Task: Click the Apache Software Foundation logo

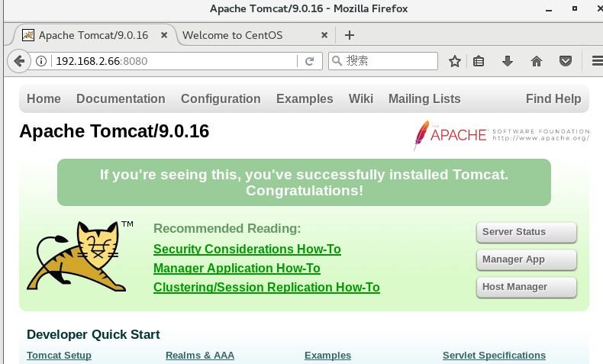Action: coord(501,135)
